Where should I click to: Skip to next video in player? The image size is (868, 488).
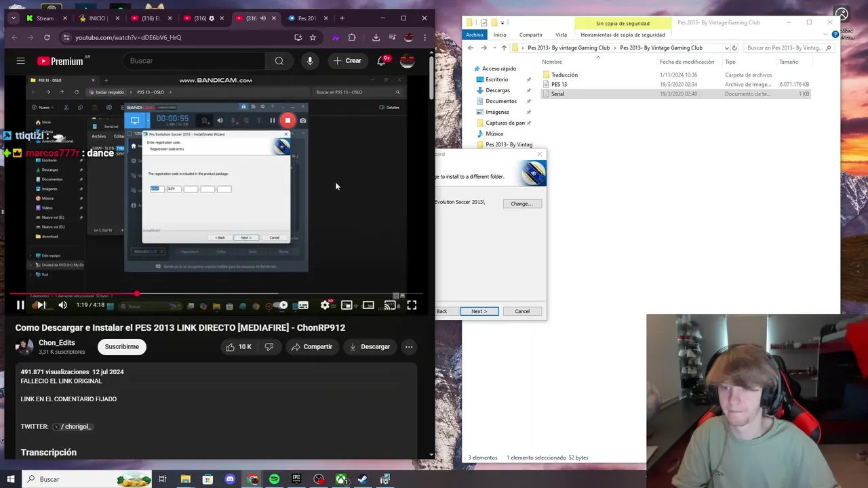[x=41, y=305]
